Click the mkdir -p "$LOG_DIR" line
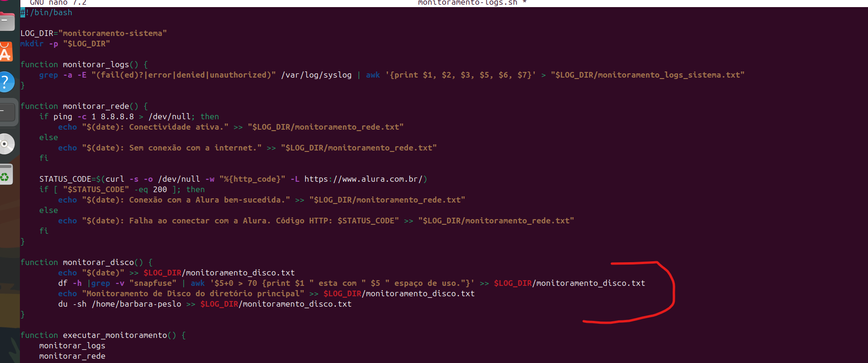This screenshot has width=868, height=363. pyautogui.click(x=65, y=44)
